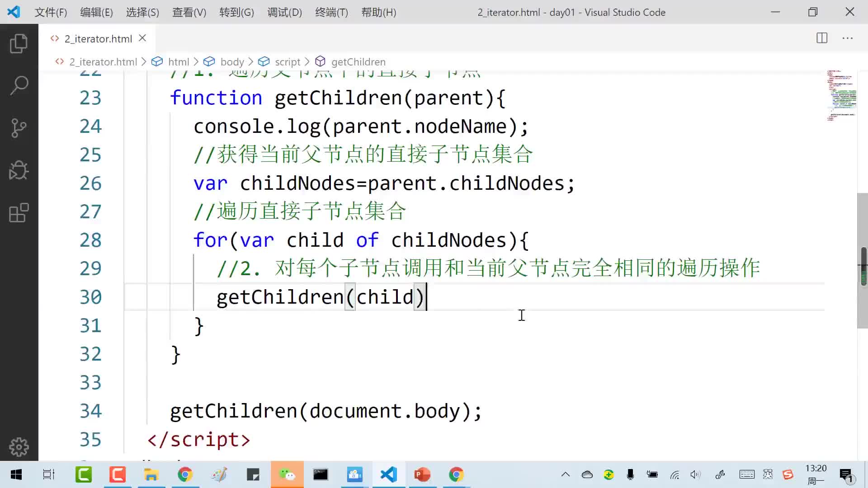Image resolution: width=868 pixels, height=488 pixels.
Task: Open the dark sticky-note taskbar icon
Action: pos(253,474)
